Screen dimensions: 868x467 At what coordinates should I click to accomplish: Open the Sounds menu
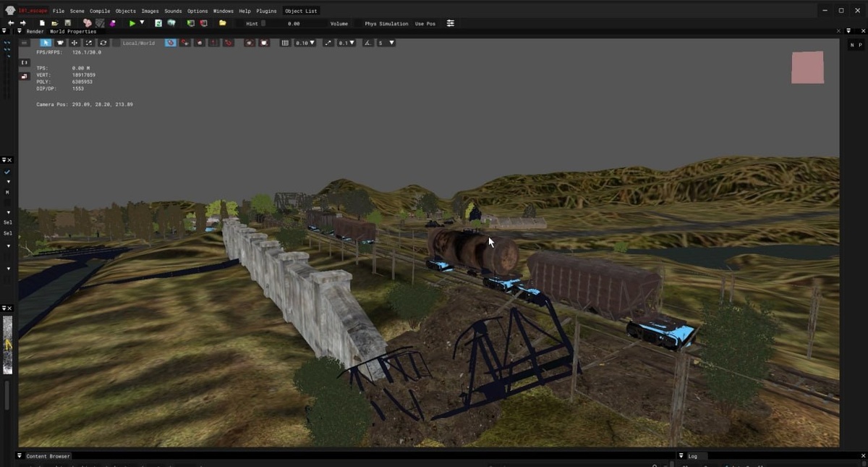173,11
